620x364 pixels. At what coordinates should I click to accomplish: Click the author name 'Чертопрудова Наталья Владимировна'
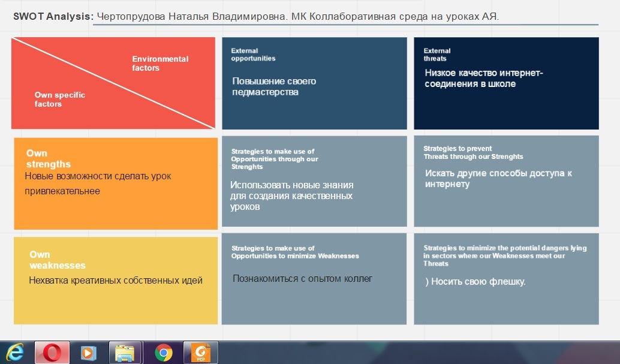pyautogui.click(x=191, y=17)
